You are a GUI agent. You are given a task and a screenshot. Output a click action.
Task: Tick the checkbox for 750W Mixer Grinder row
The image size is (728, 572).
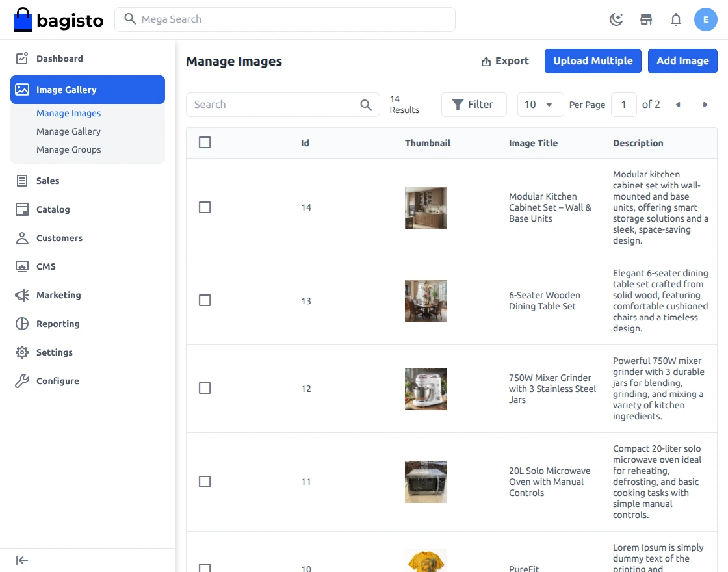[x=205, y=388]
